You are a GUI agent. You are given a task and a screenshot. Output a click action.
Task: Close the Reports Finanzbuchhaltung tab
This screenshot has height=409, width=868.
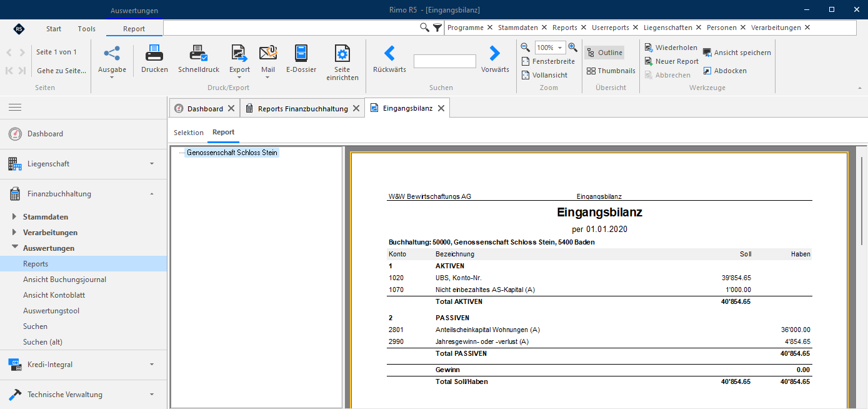(356, 108)
